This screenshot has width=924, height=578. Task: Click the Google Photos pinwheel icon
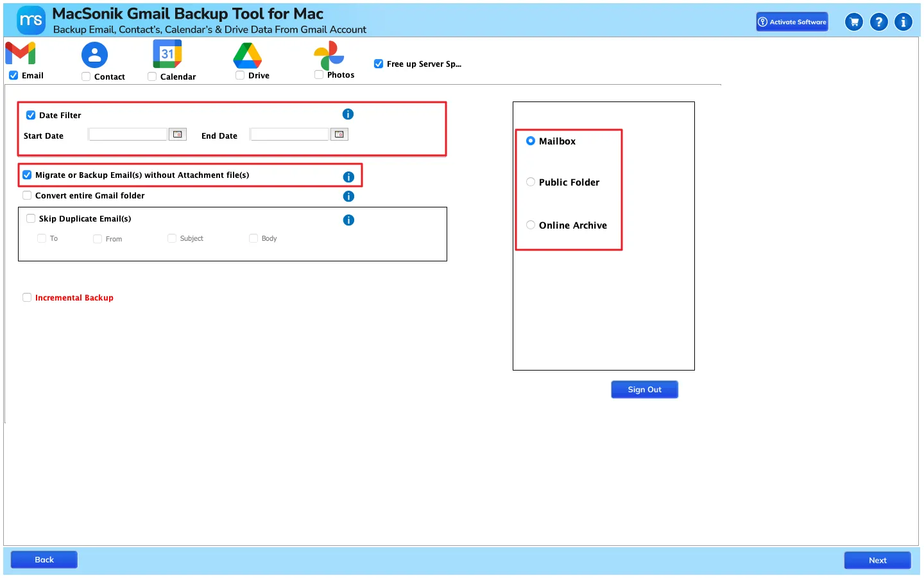329,55
